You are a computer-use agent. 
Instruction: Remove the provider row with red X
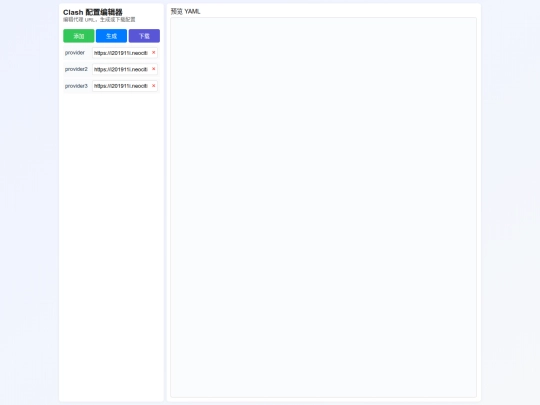click(x=154, y=53)
